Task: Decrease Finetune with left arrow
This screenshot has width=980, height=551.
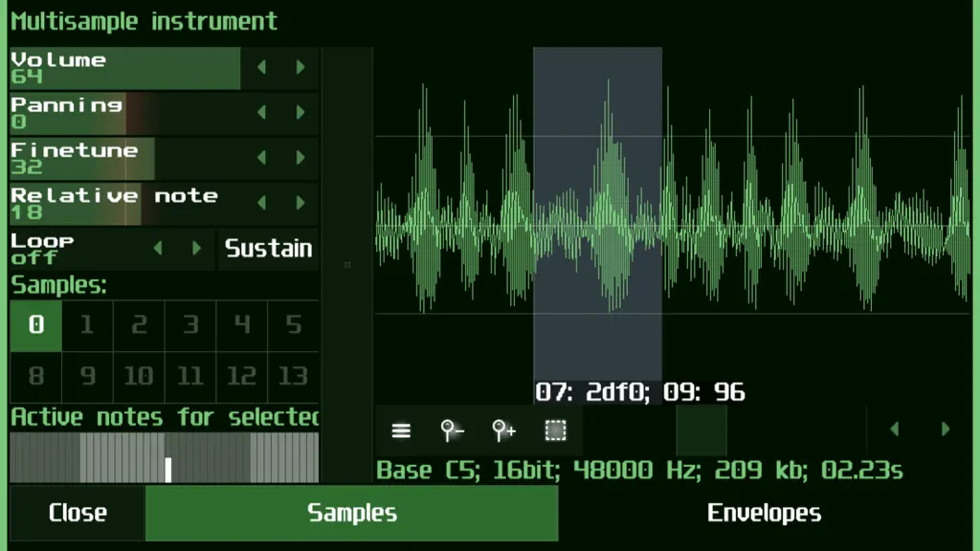Action: click(262, 158)
